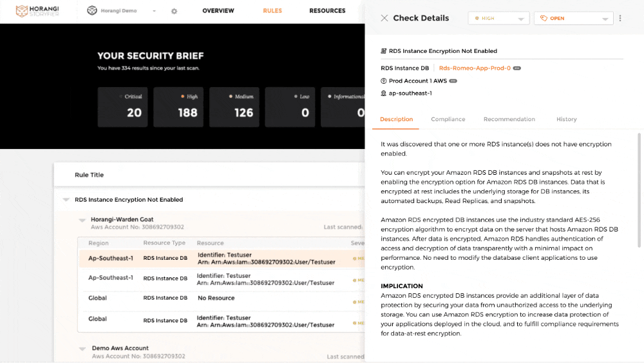The height and width of the screenshot is (363, 644).
Task: Open the Horangi Demo account dropdown arrow
Action: point(155,11)
